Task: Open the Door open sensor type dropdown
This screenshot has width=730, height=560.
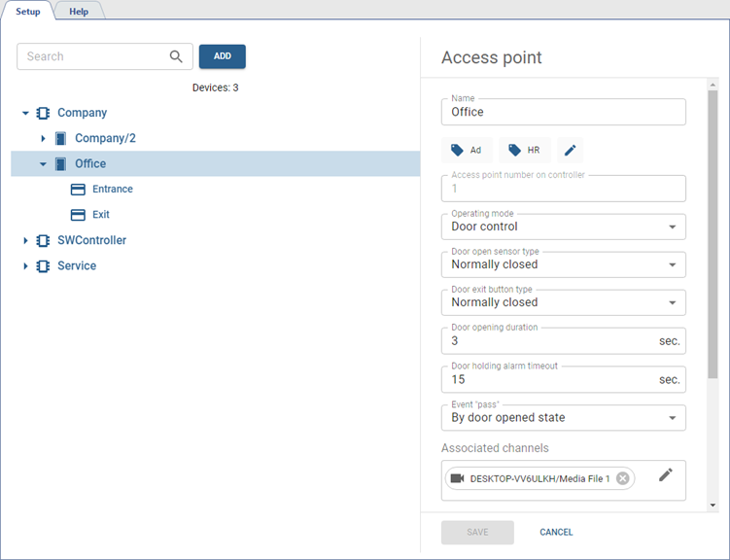Action: [563, 264]
